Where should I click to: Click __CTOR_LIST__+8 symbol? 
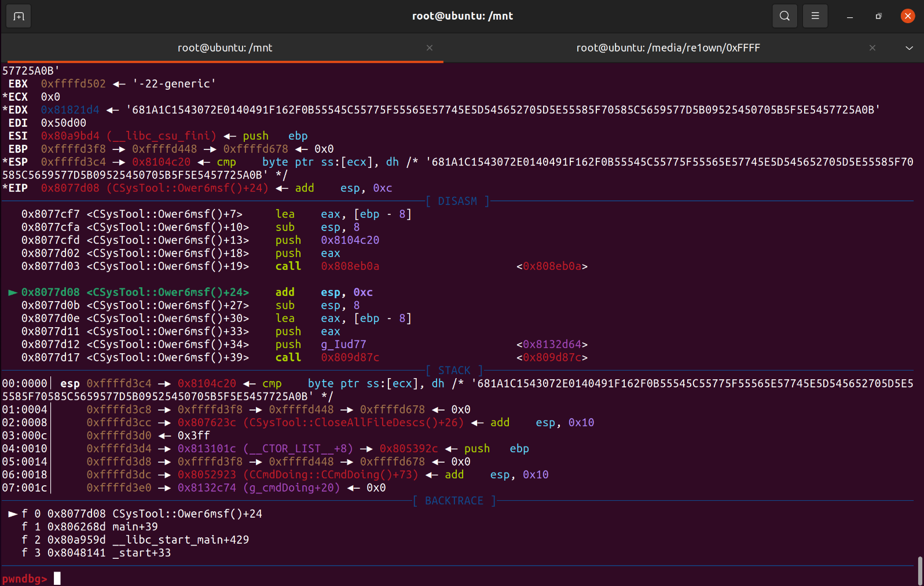point(298,448)
